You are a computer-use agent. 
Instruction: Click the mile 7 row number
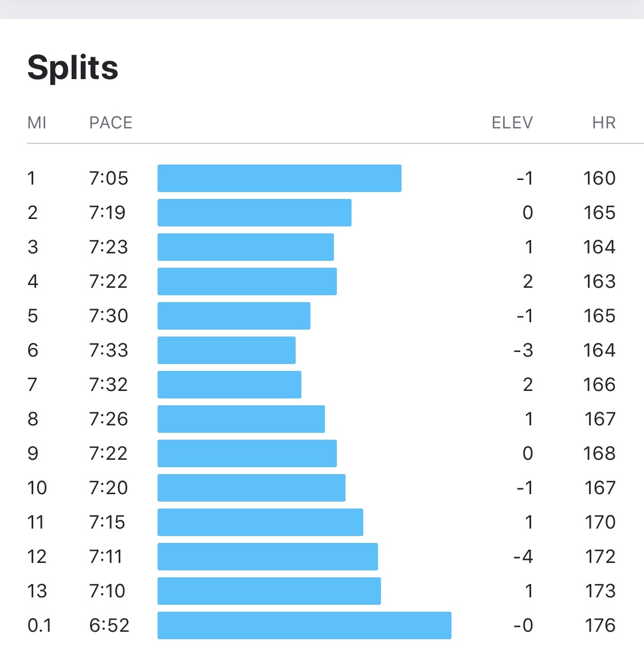pyautogui.click(x=32, y=385)
